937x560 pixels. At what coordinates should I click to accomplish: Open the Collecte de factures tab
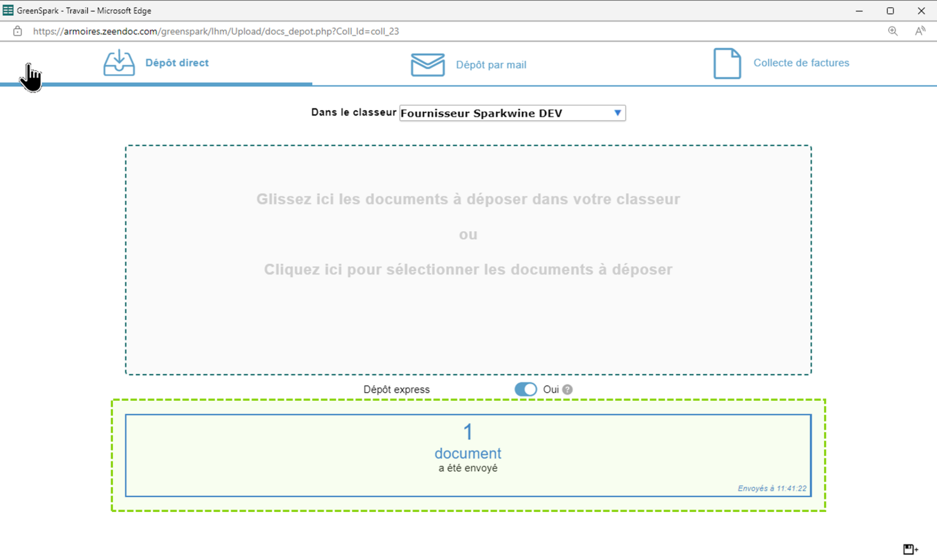(x=801, y=63)
